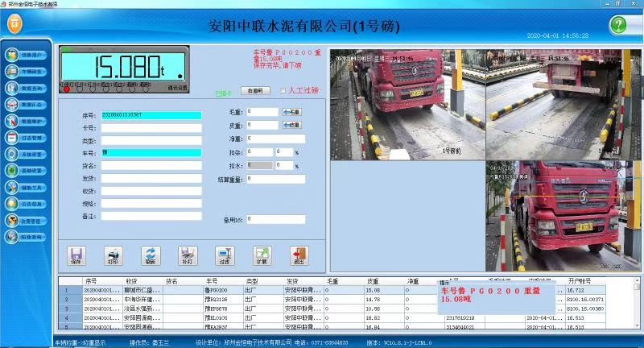Click the 皮重 capture button
The height and width of the screenshot is (348, 644).
(291, 125)
